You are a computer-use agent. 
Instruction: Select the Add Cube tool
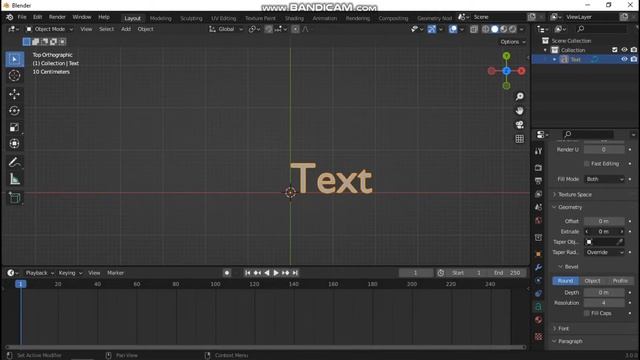15,198
